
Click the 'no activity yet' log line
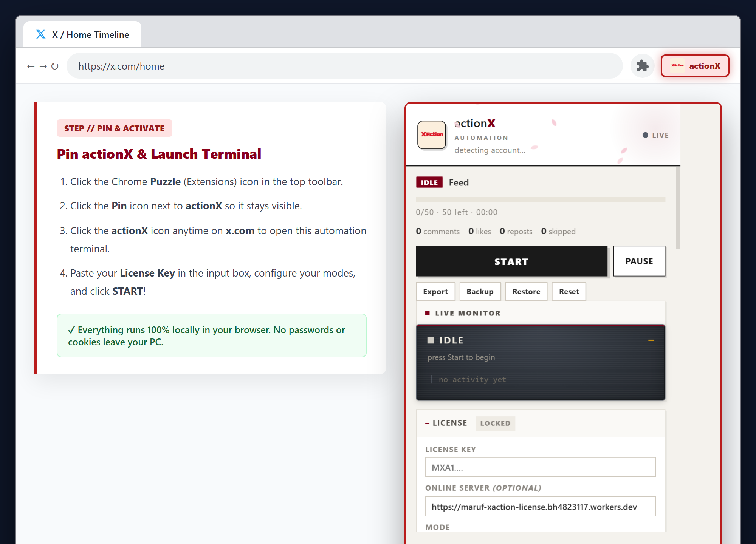(x=472, y=379)
